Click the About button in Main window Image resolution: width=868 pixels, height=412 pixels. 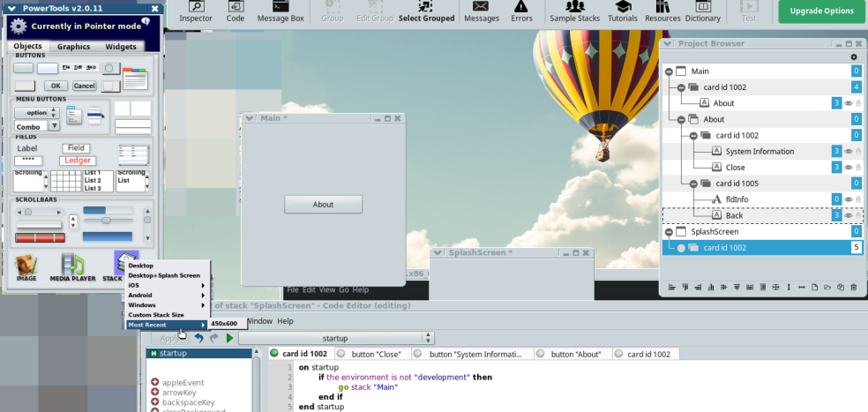click(323, 205)
